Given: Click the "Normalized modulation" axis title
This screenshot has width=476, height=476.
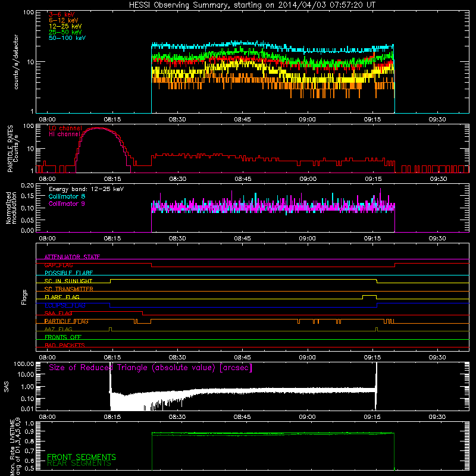Looking at the screenshot, I should coord(11,208).
